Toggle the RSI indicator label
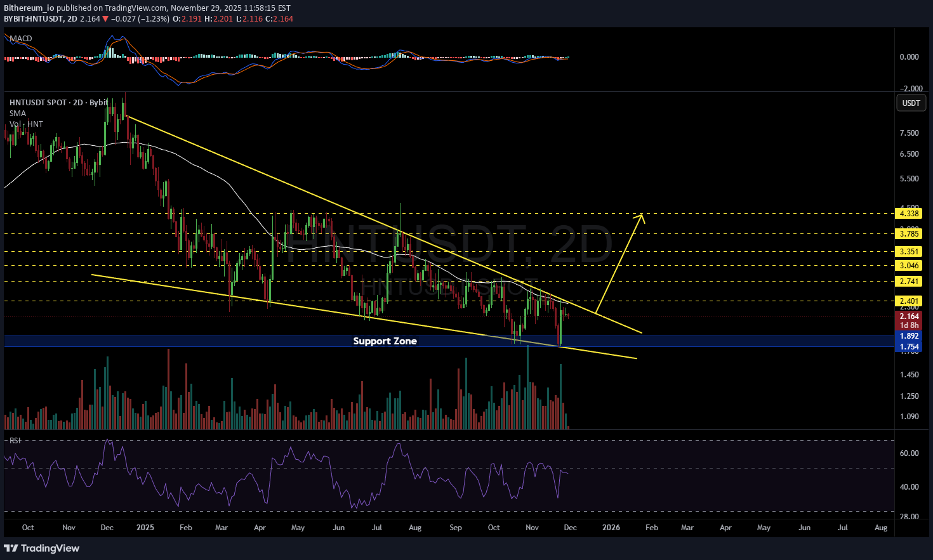 [x=15, y=440]
